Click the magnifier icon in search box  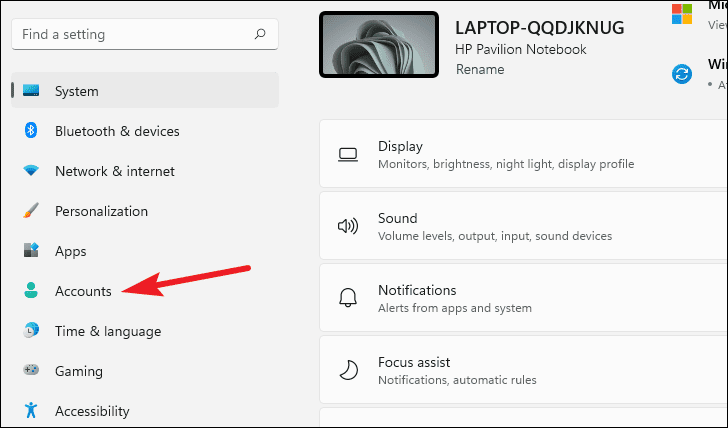(260, 34)
